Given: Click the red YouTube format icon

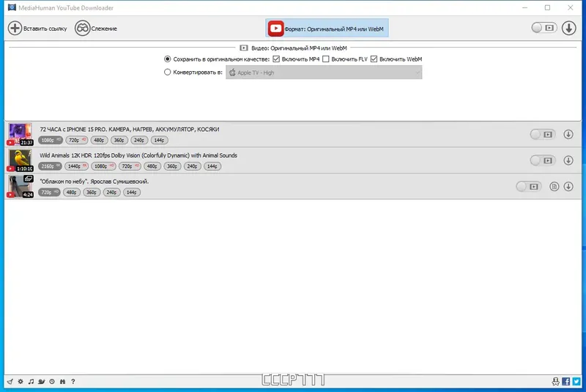Looking at the screenshot, I should click(x=276, y=29).
